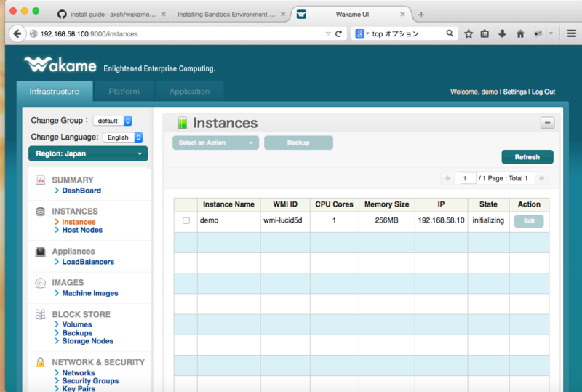Open the Change Language English dropdown
The image size is (582, 392).
[123, 137]
